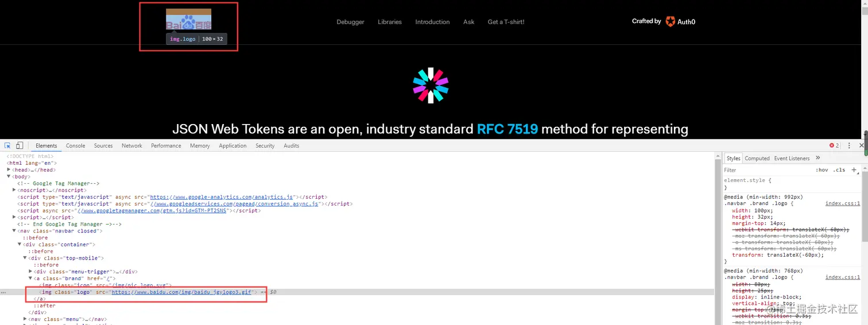Open the Performance tab
Image resolution: width=868 pixels, height=325 pixels.
(x=166, y=146)
